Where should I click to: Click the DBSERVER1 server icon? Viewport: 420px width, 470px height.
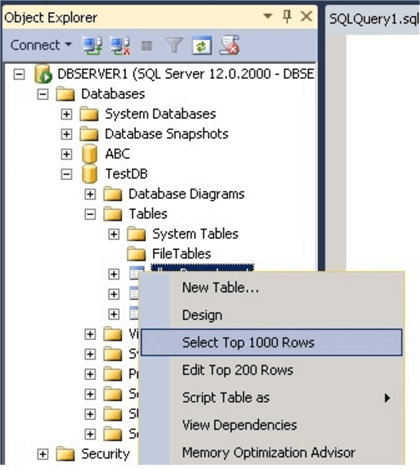pos(43,74)
